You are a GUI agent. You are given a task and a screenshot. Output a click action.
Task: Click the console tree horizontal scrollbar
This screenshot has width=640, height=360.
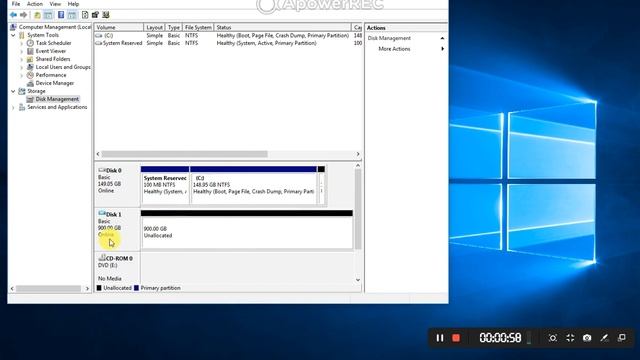coord(48,289)
